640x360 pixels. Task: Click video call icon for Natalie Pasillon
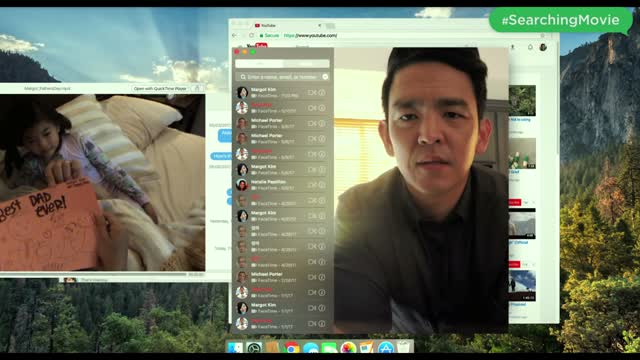tap(312, 185)
